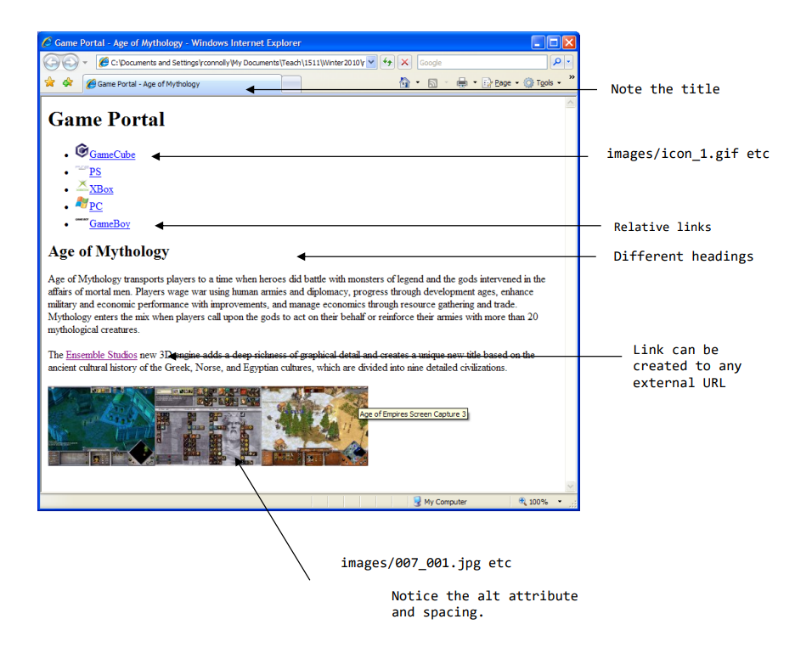Click the Home button icon

[404, 82]
